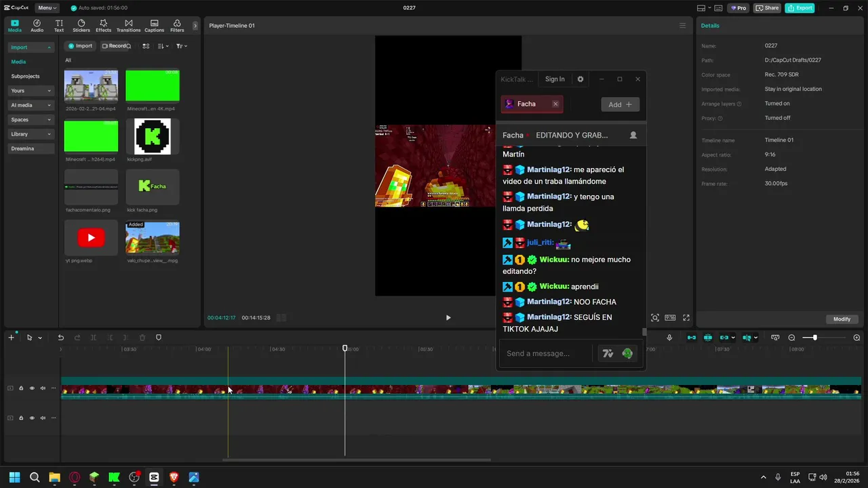The image size is (868, 488).
Task: Click the preview zoom-fit icon
Action: [654, 318]
